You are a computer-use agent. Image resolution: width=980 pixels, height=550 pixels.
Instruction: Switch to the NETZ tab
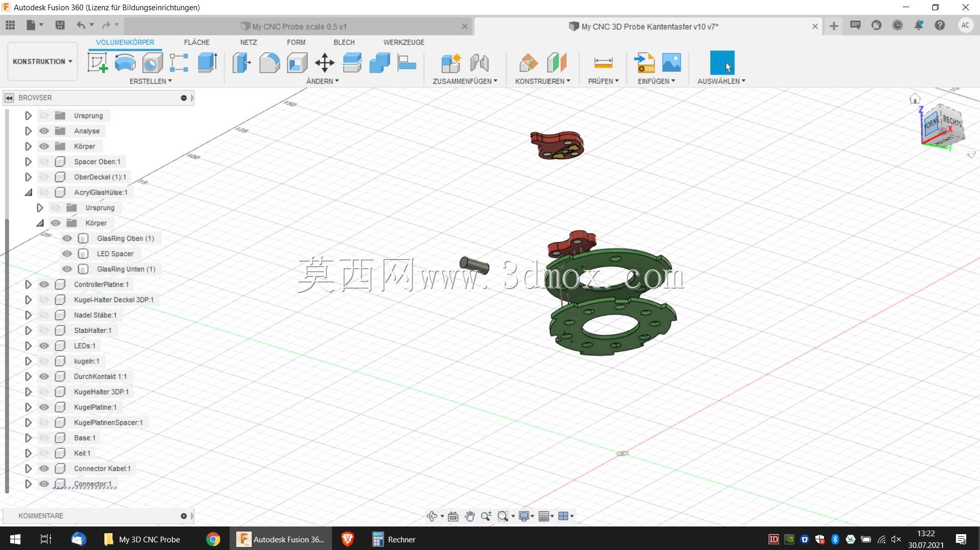tap(249, 42)
